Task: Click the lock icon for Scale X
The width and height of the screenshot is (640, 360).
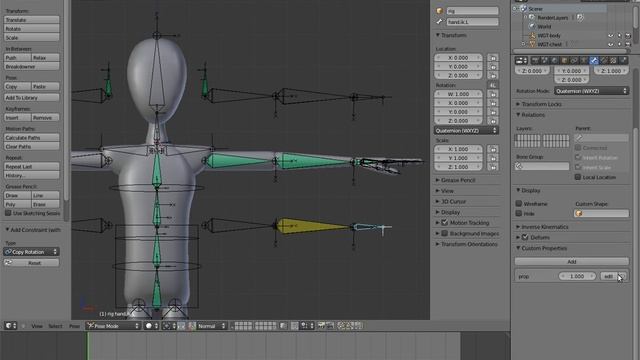Action: pyautogui.click(x=493, y=149)
